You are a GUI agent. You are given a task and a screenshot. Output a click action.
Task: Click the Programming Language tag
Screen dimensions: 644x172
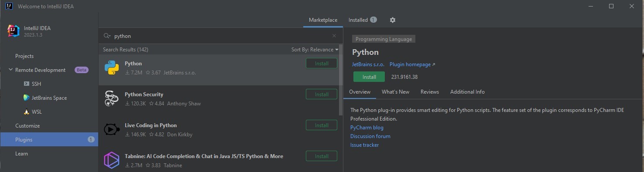384,39
